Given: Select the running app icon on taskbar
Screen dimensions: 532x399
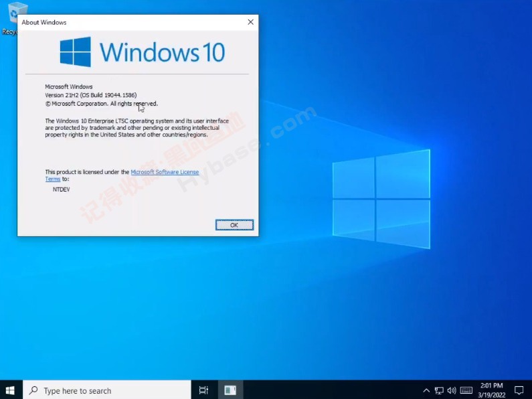Looking at the screenshot, I should (x=230, y=390).
